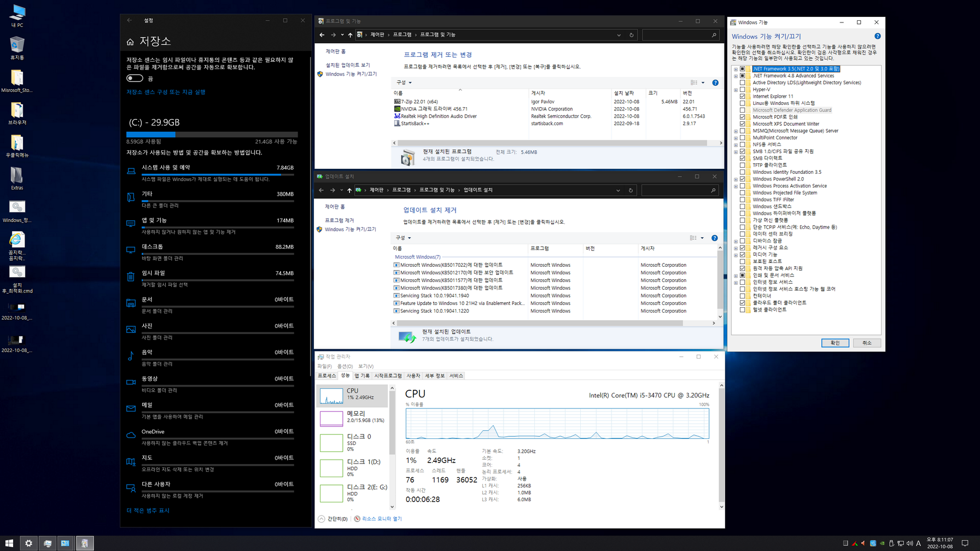Viewport: 980px width, 551px height.
Task: Uncheck Microsoft PDF로 인쇄 checkbox
Action: [742, 117]
